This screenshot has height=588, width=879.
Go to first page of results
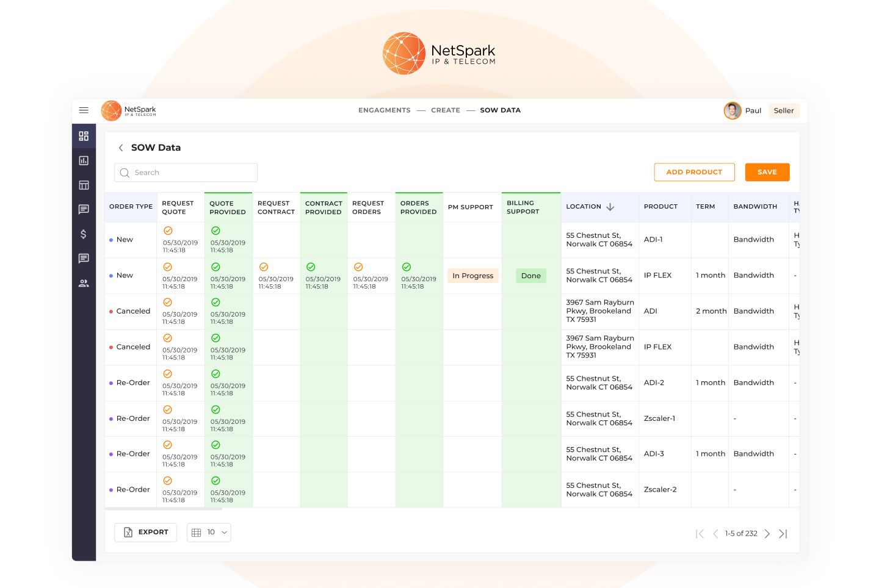pos(700,534)
